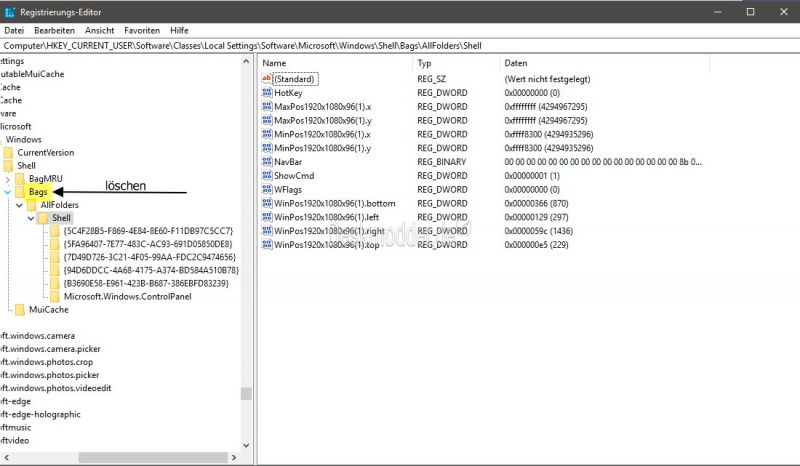The image size is (800, 466).
Task: Click the Microsoft.Windows.ControlPanel folder icon
Action: [x=55, y=296]
